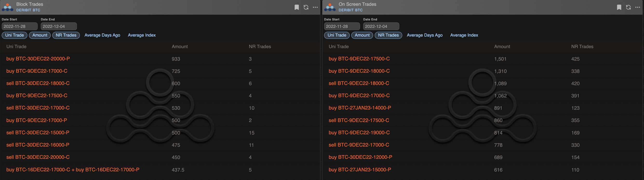Select buy BTC-9DEC22-17000-C in Block Trades

(x=37, y=71)
